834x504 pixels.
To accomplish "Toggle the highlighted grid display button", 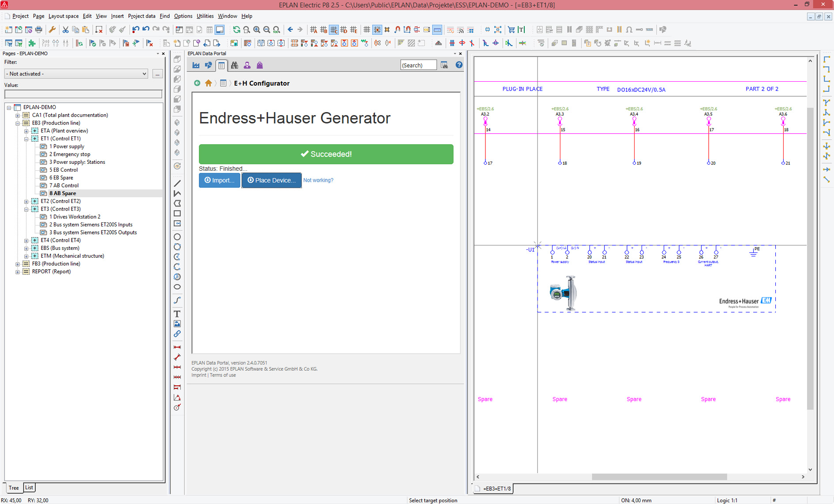I will [x=377, y=30].
